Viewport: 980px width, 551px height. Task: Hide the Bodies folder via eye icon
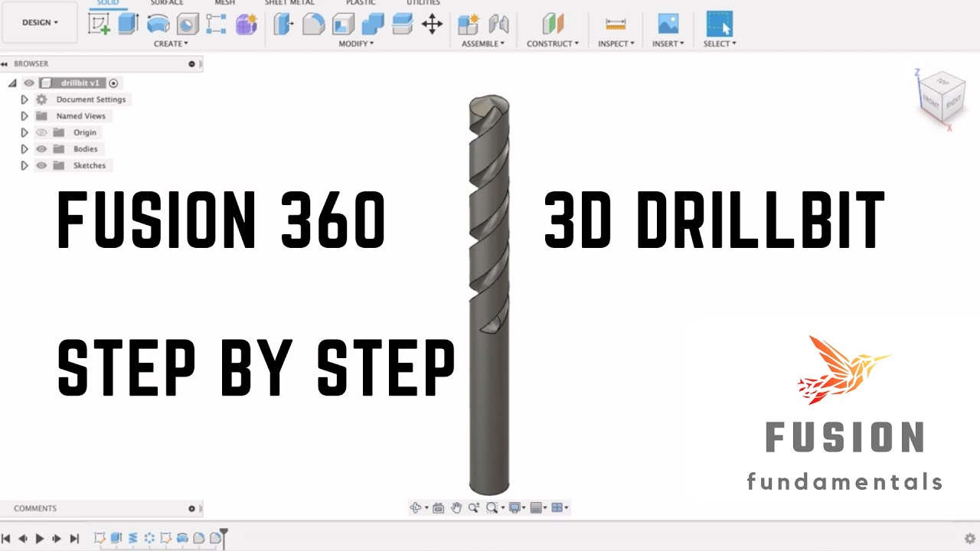41,149
